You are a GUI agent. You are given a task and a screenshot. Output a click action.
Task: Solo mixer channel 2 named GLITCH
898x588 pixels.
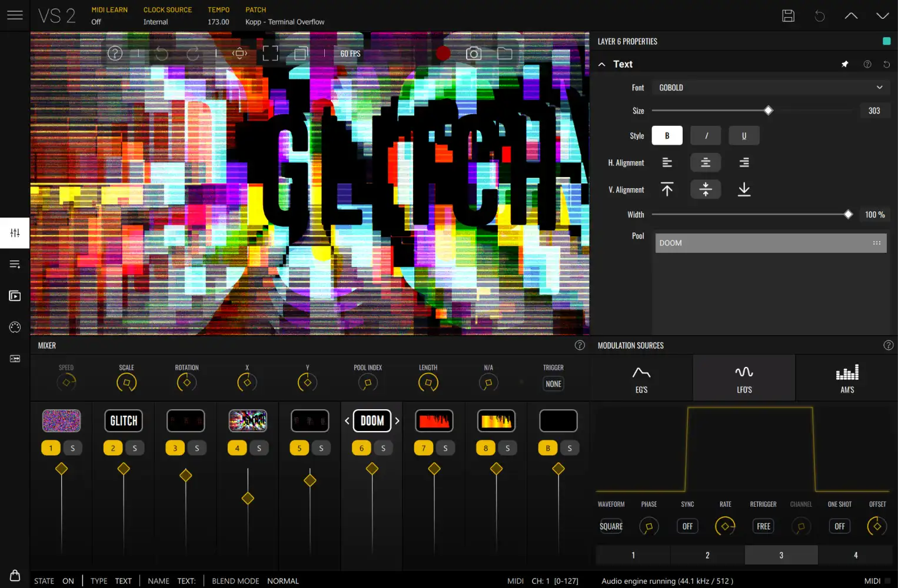click(x=135, y=447)
